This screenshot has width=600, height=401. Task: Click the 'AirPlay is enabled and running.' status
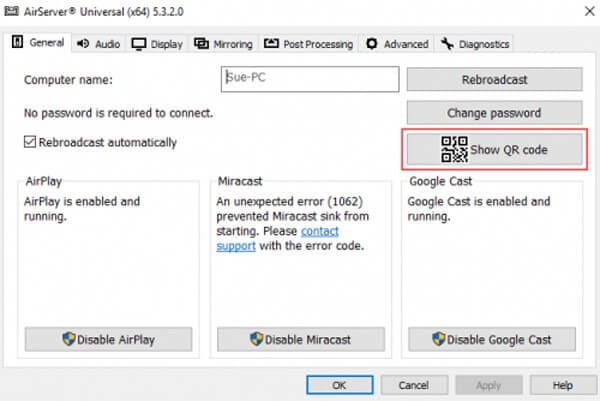click(82, 209)
